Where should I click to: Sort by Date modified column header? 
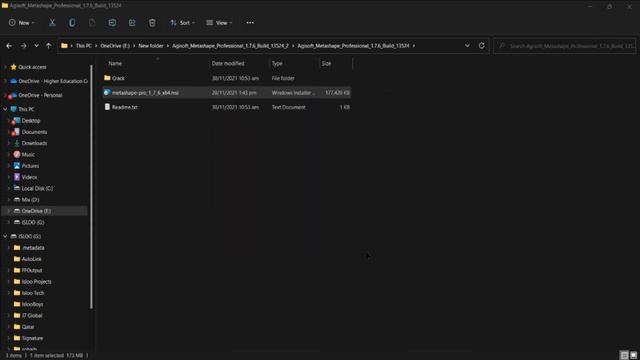point(228,64)
